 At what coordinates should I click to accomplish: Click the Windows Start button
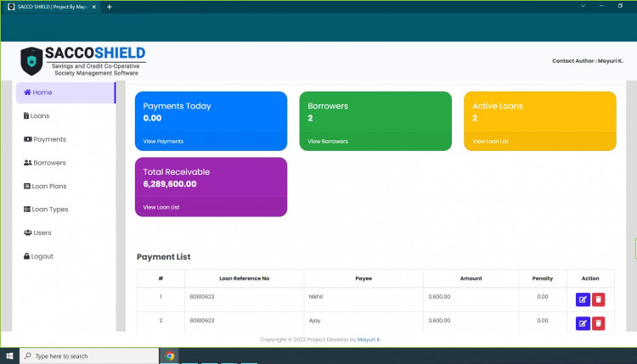coord(9,356)
